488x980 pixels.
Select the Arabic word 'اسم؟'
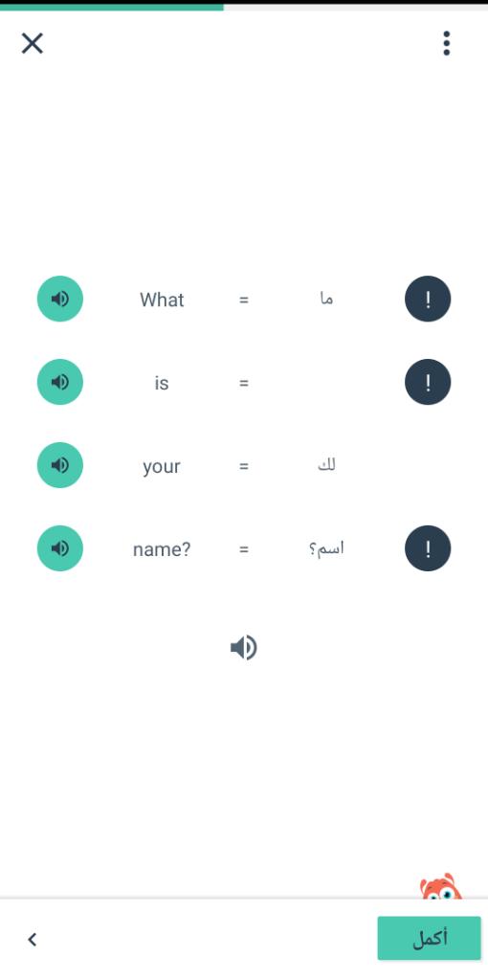327,548
